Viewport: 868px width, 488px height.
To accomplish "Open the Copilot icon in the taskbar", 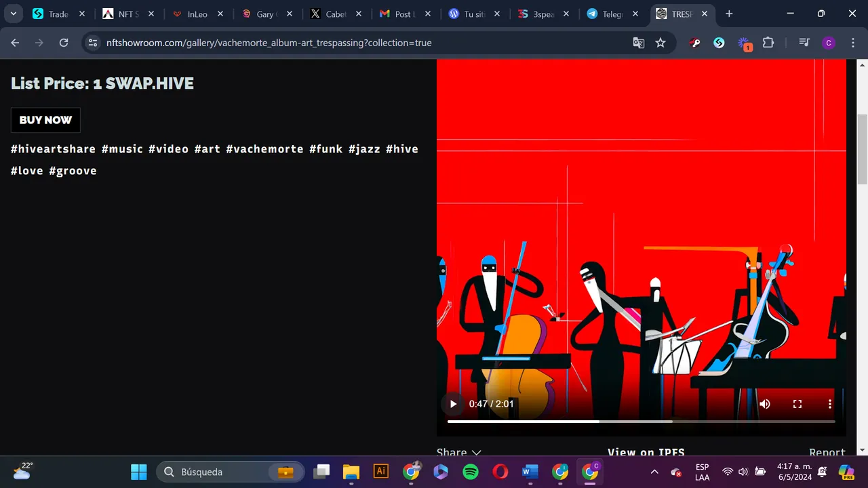I will [x=846, y=472].
